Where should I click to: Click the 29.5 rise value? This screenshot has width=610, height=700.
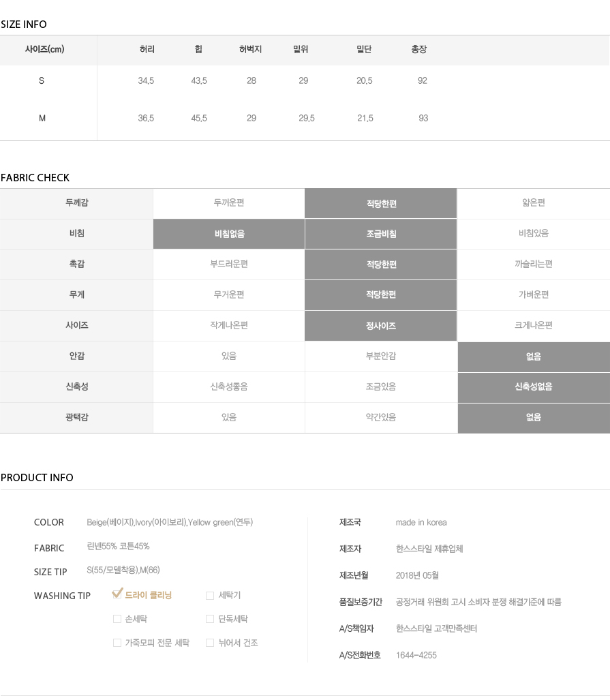pos(307,119)
